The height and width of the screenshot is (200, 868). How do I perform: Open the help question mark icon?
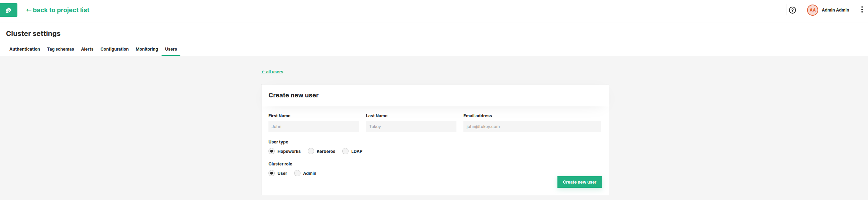tap(792, 10)
